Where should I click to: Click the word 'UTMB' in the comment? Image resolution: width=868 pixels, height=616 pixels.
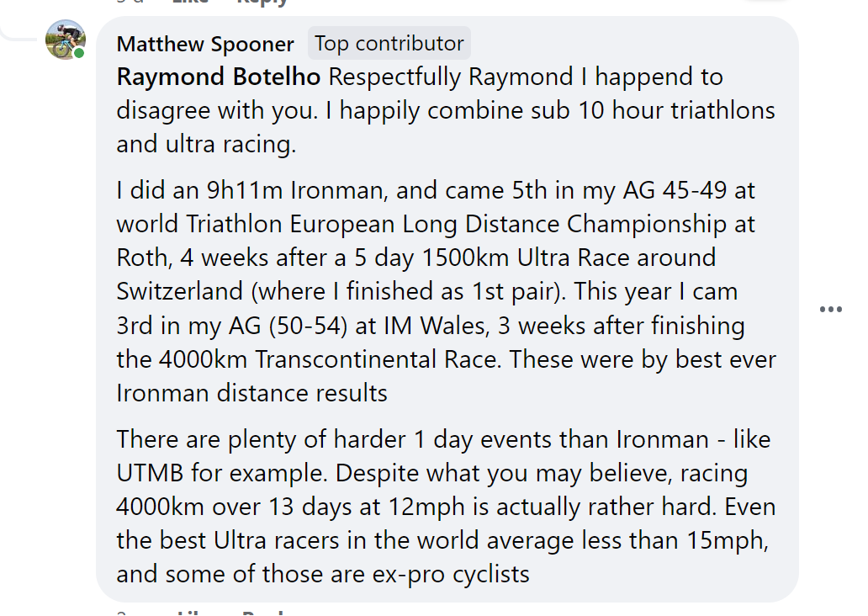[x=150, y=473]
